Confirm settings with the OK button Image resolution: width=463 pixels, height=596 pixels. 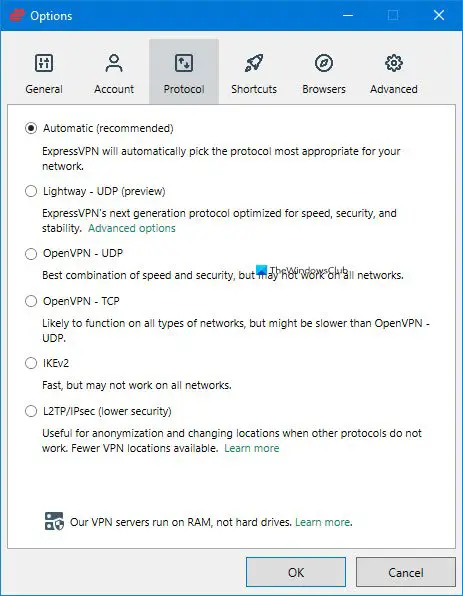[296, 572]
